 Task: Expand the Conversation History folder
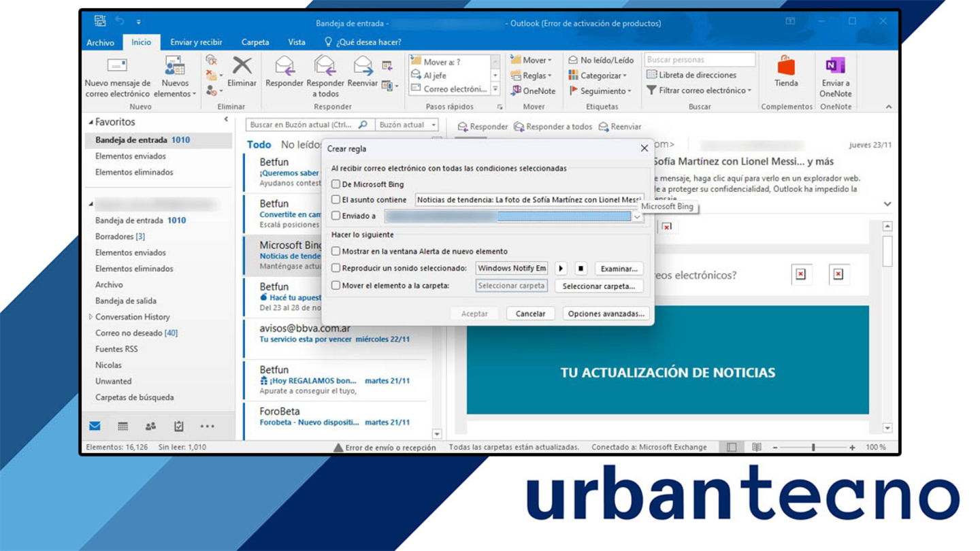[91, 317]
